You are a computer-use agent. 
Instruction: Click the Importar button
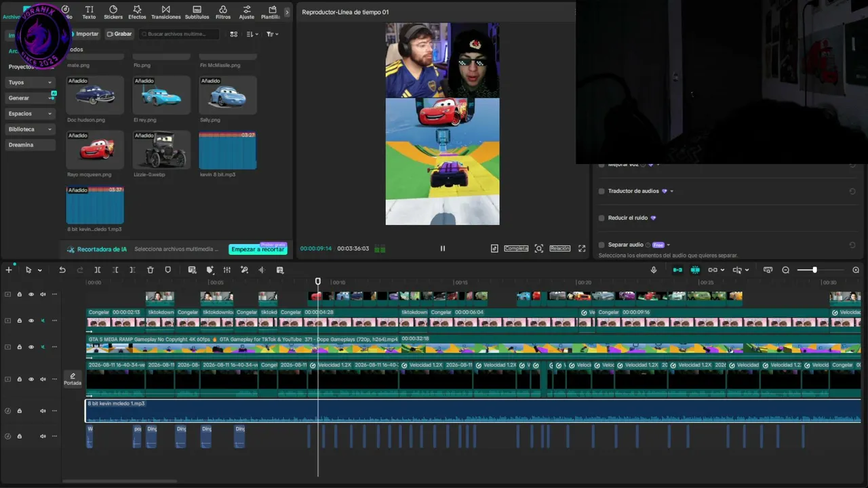point(83,34)
